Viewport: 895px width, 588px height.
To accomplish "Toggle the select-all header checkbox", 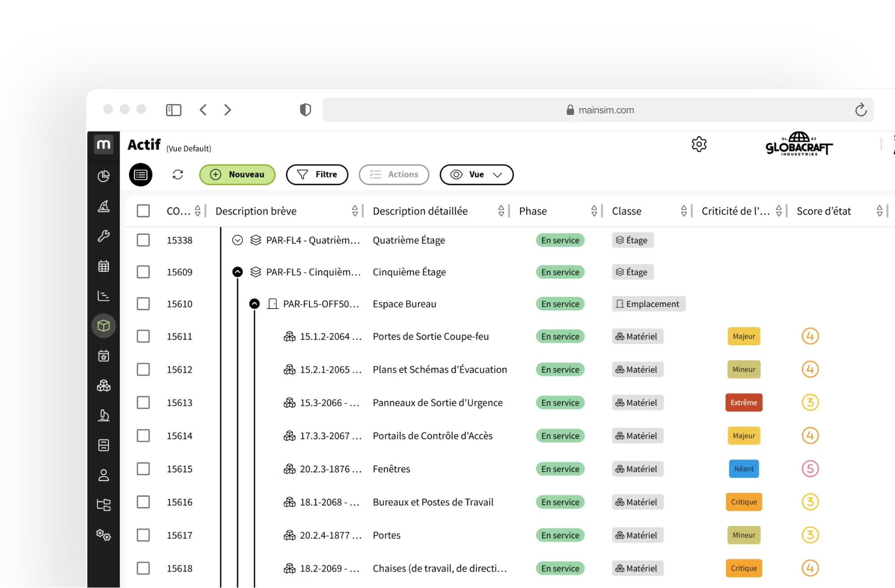I will (143, 211).
